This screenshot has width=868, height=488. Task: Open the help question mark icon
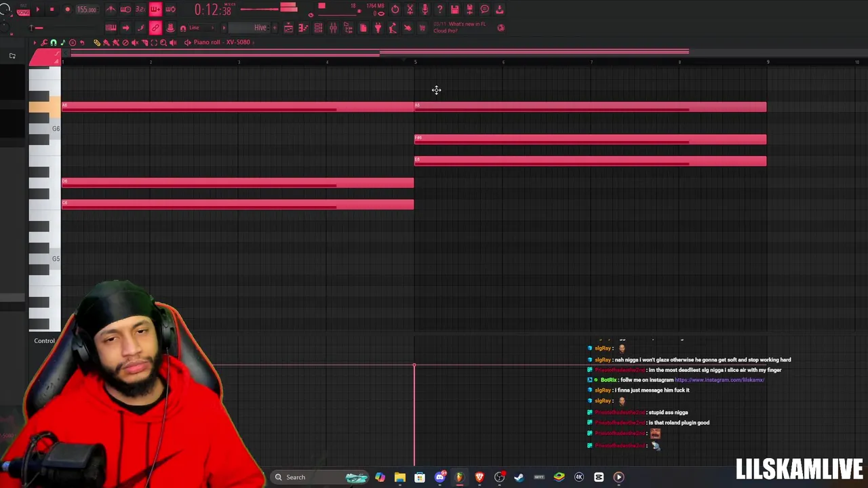(x=439, y=9)
